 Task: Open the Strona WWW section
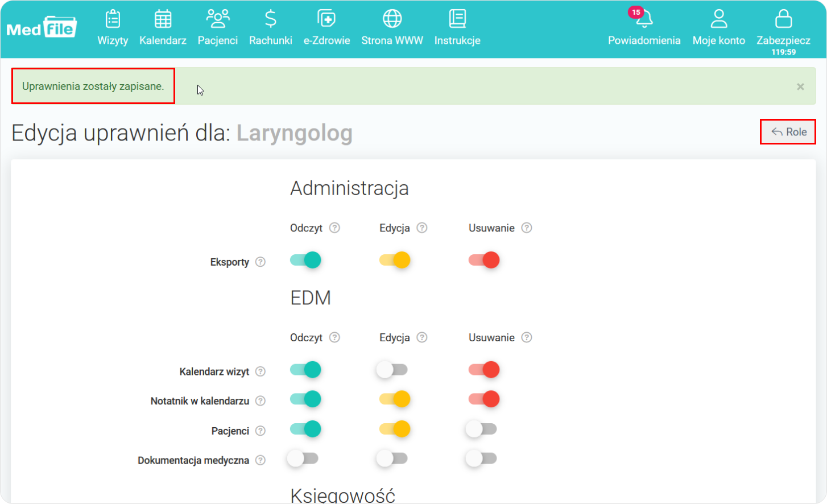point(392,27)
